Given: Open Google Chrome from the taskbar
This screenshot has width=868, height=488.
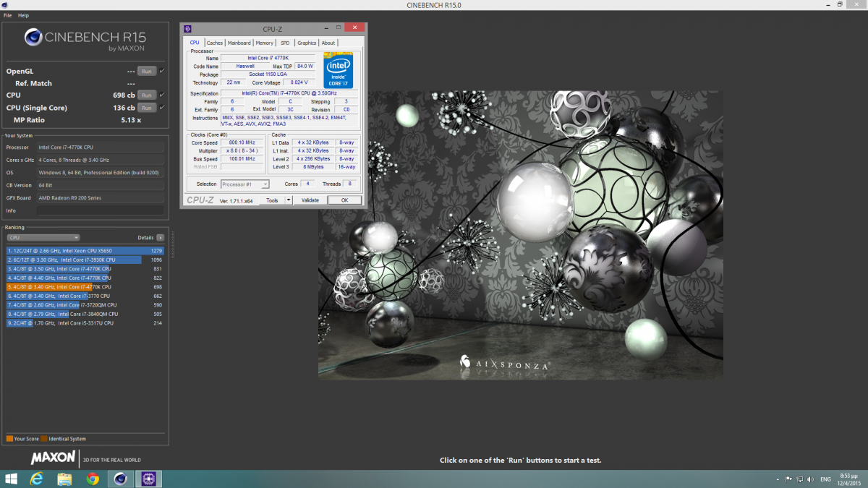Looking at the screenshot, I should click(93, 479).
